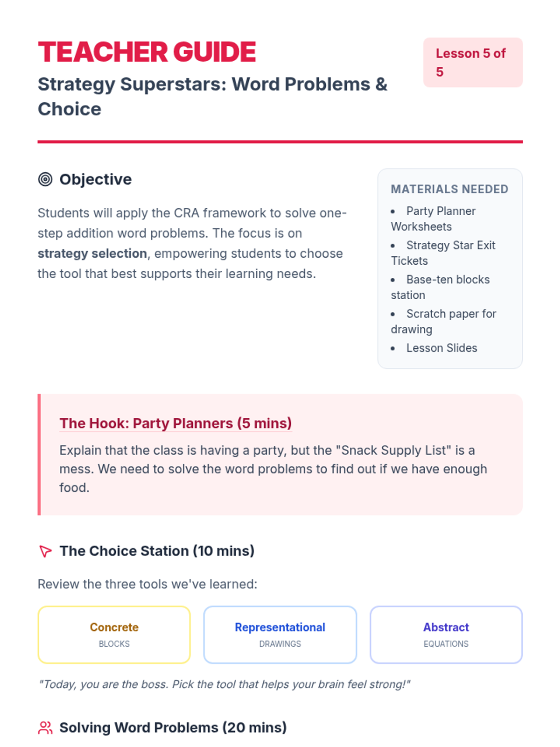Click the italic 'Today, you are the boss' quote
Image resolution: width=560 pixels, height=747 pixels.
(x=224, y=684)
